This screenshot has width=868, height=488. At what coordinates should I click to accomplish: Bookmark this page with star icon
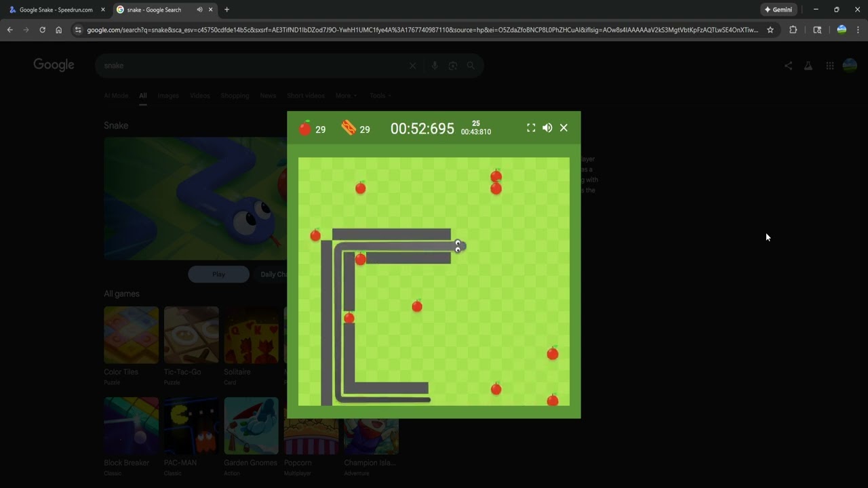coord(770,30)
